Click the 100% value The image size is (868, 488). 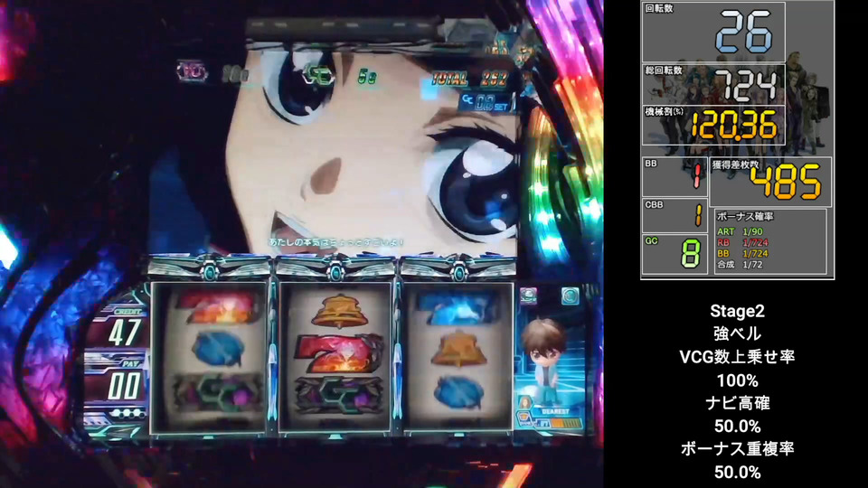[738, 380]
